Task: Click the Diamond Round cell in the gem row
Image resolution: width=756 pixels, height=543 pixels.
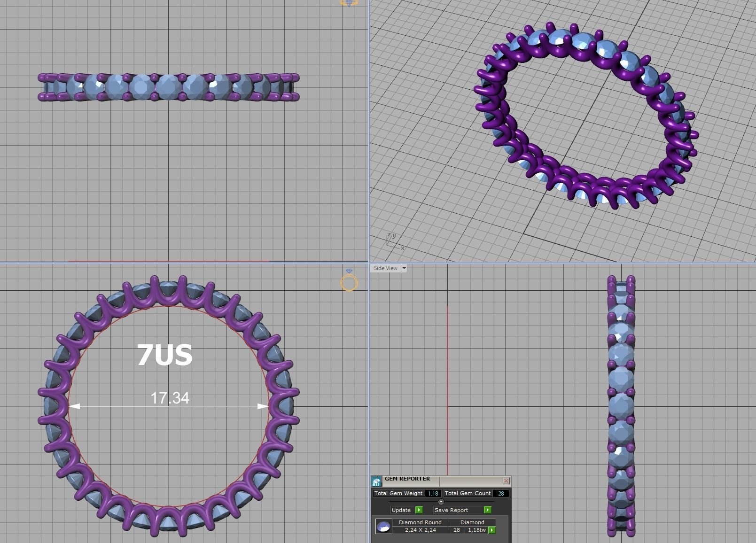Action: click(420, 522)
